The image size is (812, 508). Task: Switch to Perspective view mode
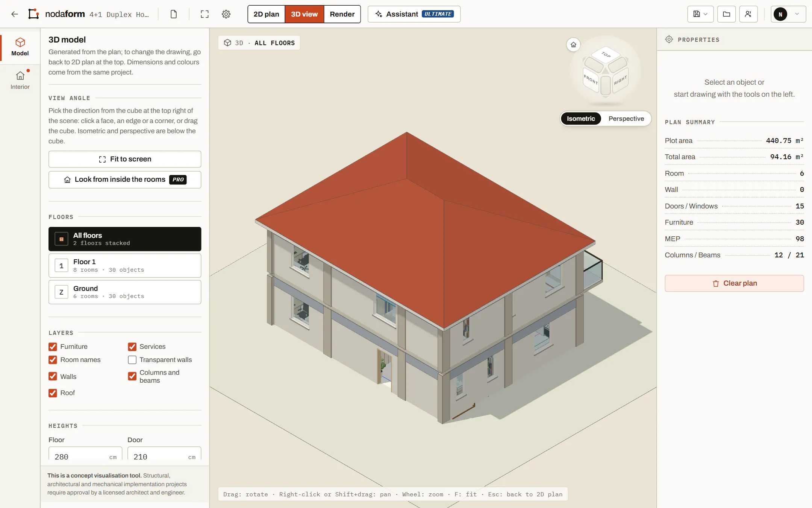tap(626, 119)
